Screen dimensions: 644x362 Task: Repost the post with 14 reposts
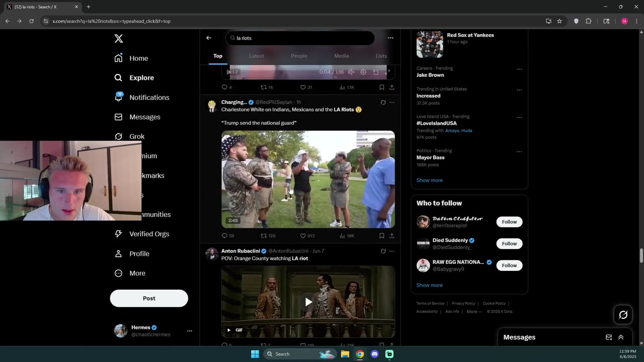(x=267, y=87)
